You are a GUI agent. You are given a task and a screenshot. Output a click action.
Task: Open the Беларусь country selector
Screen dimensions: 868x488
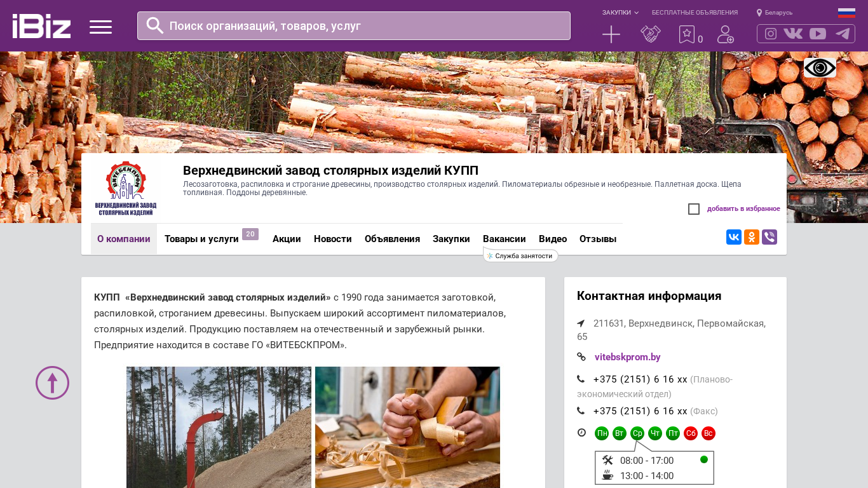click(x=775, y=13)
